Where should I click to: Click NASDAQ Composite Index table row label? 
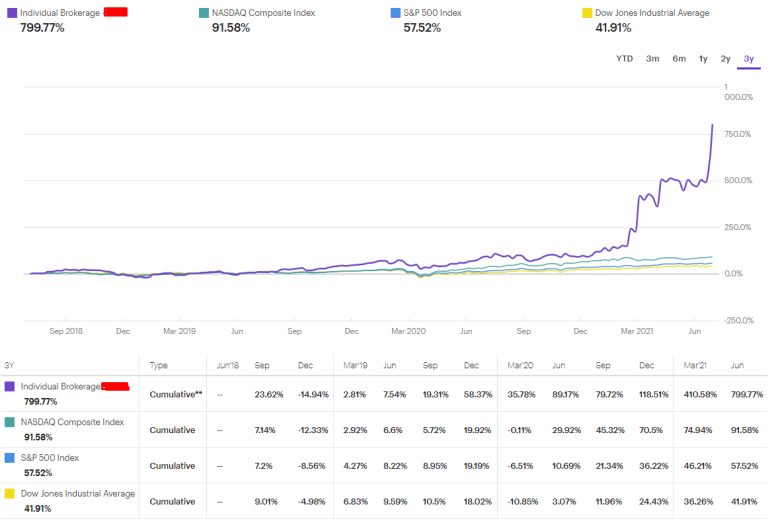[x=72, y=422]
